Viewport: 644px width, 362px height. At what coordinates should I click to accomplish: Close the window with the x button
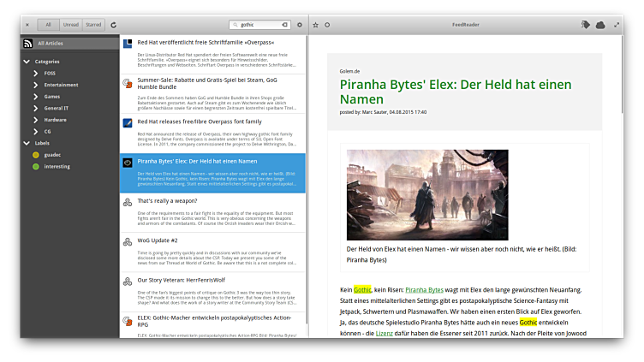(27, 25)
